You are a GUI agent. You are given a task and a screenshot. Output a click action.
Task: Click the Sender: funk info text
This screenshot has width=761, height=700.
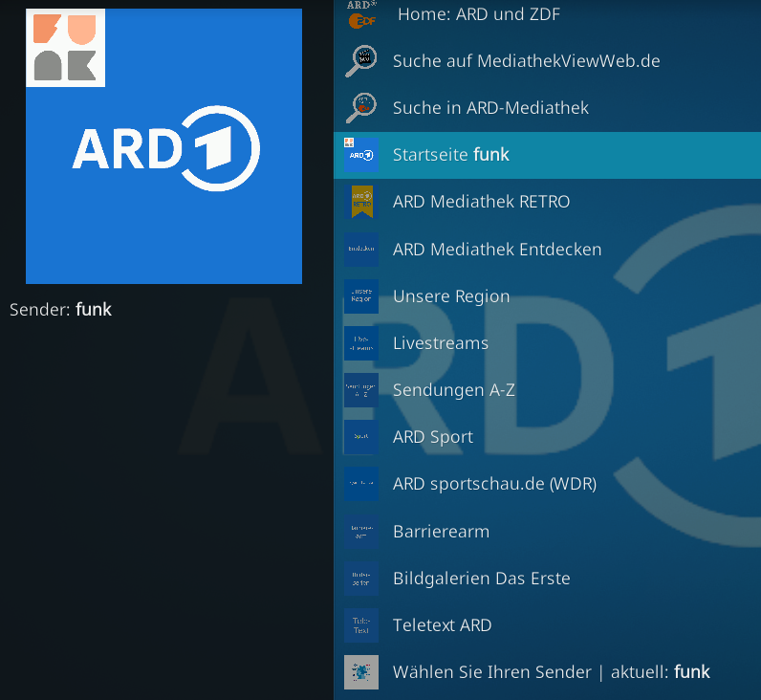pyautogui.click(x=60, y=310)
